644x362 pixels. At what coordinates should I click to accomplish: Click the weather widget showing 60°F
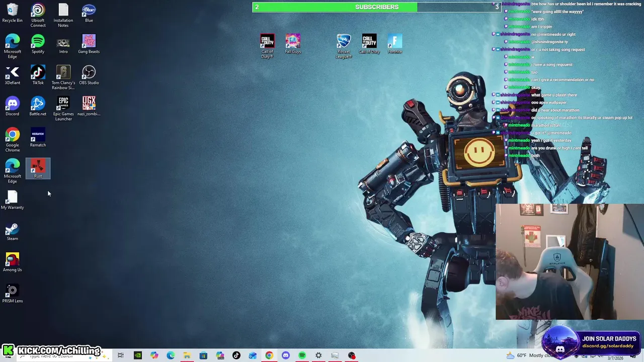click(530, 355)
